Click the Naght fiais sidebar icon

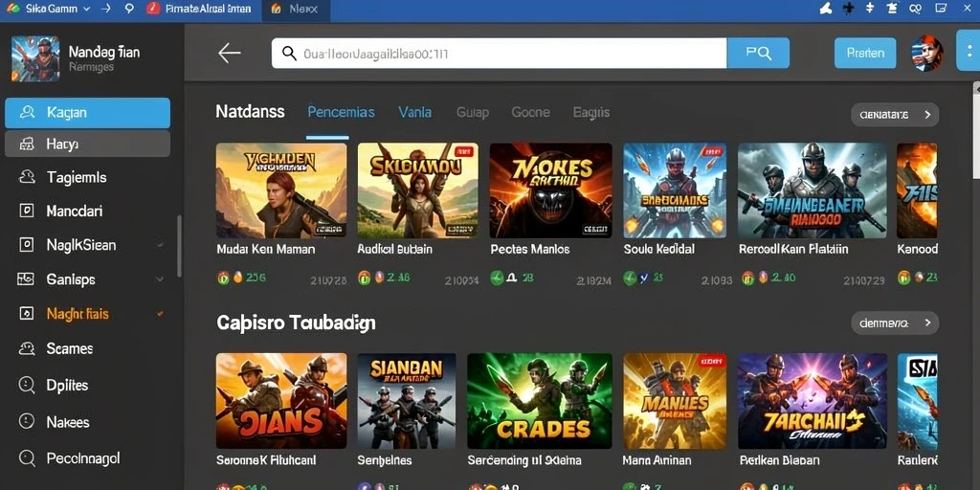pos(27,313)
